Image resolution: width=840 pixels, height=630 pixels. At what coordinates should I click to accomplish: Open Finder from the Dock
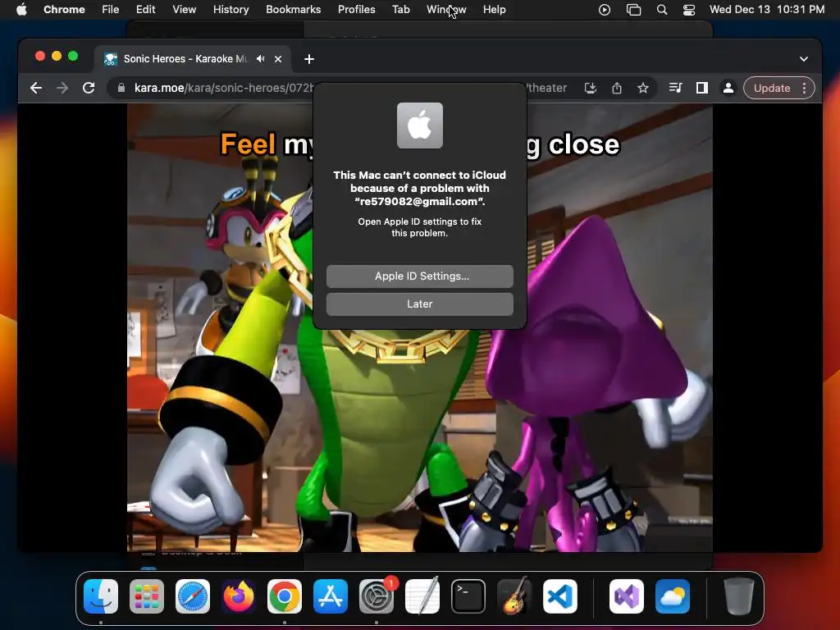pos(101,596)
